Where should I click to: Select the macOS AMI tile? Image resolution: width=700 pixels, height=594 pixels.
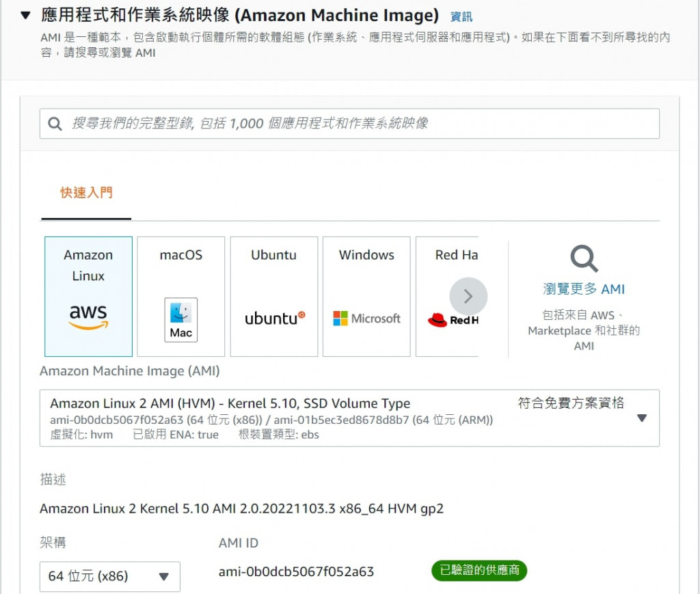tap(180, 297)
